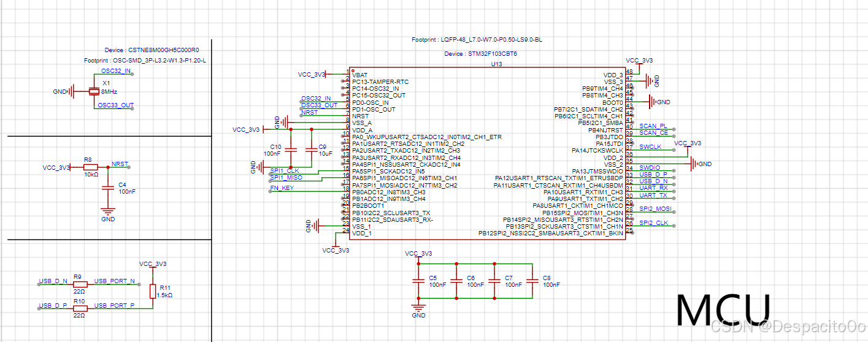Select decoupling capacitor C7 symbol
This screenshot has height=342, width=868.
(x=494, y=281)
